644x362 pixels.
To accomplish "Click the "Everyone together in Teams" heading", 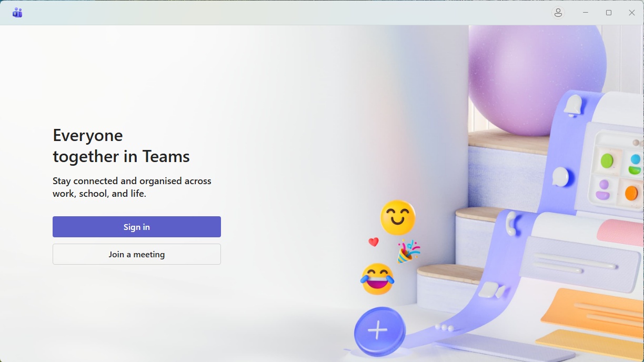I will (121, 146).
